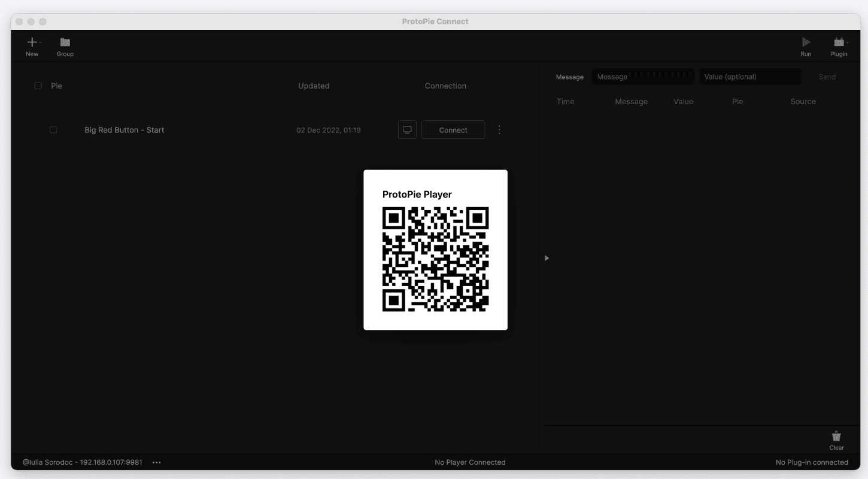Image resolution: width=868 pixels, height=479 pixels.
Task: Open the three-dot menu for Big Red Button
Action: click(499, 129)
